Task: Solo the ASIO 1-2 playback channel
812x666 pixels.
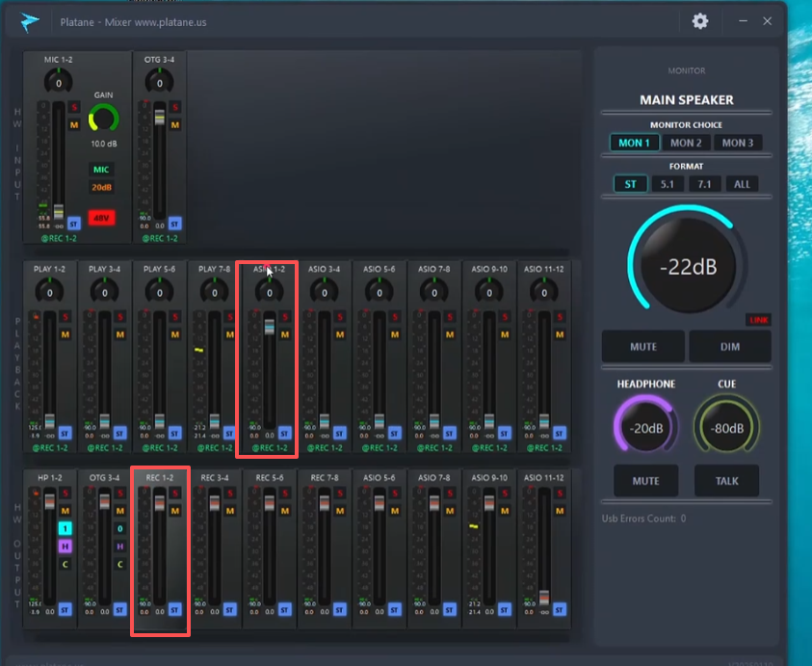Action: 285,316
